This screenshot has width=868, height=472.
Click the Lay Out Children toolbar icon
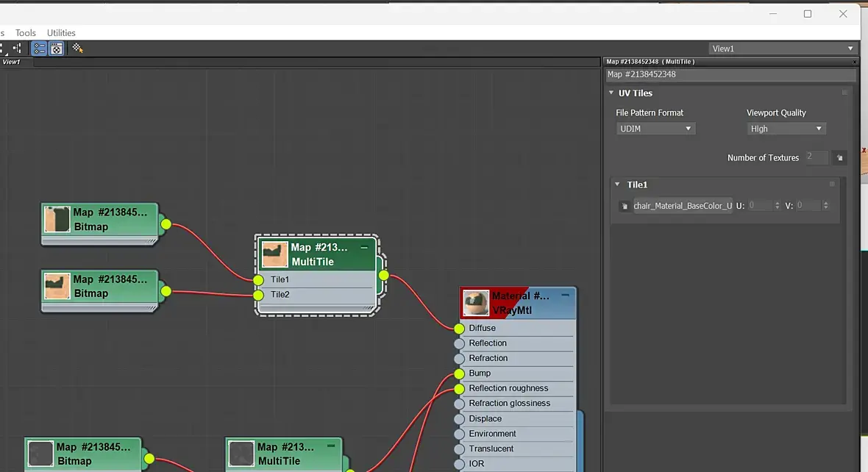click(17, 49)
